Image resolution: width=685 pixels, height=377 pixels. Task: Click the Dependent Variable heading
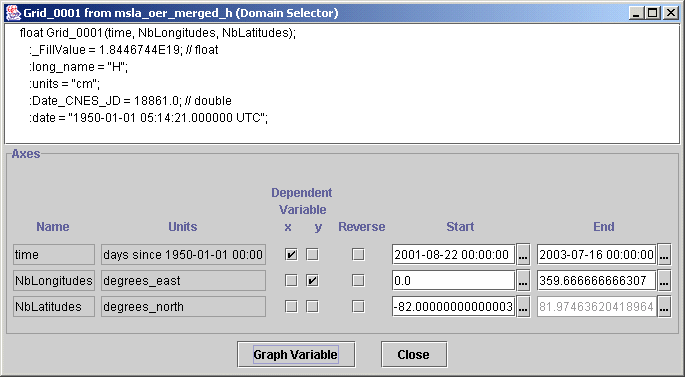302,201
